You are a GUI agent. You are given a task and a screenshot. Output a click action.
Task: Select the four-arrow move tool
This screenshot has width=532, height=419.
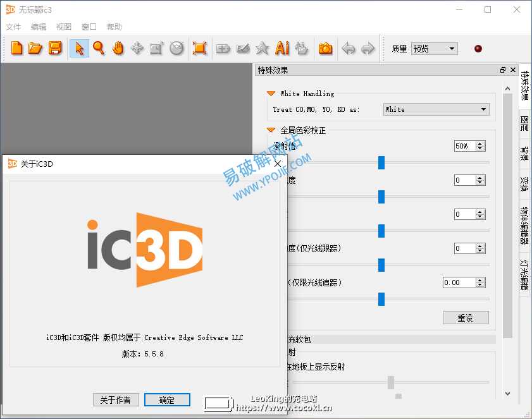click(x=137, y=48)
